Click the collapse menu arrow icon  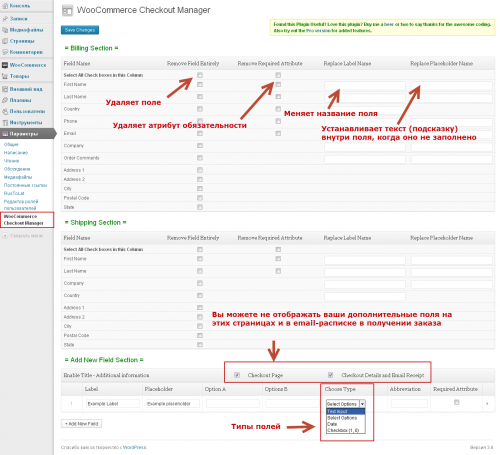pos(5,236)
